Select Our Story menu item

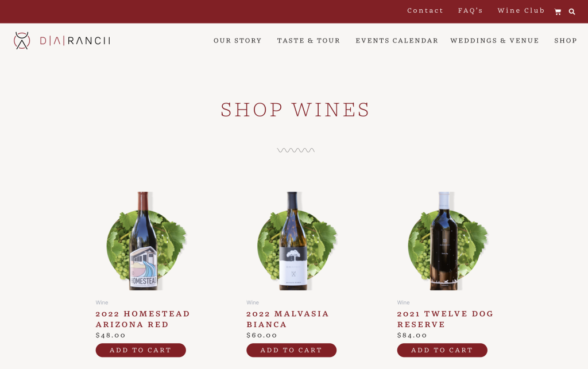point(237,41)
